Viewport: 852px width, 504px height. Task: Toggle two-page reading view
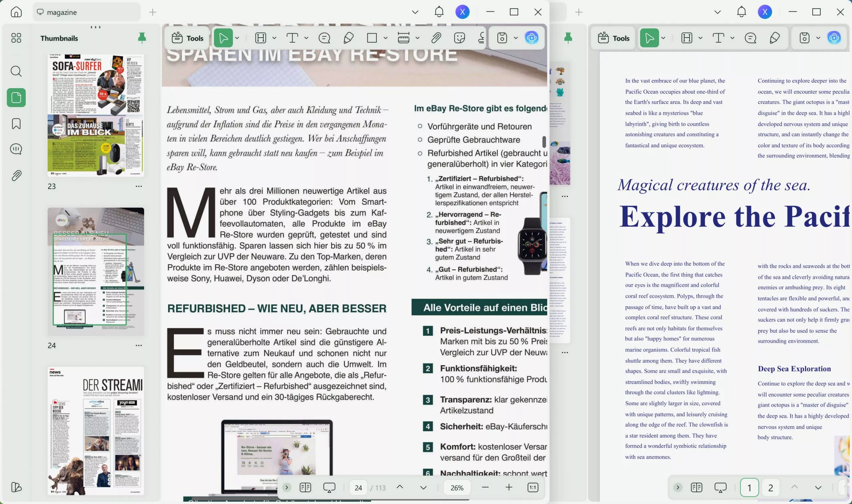click(x=305, y=487)
